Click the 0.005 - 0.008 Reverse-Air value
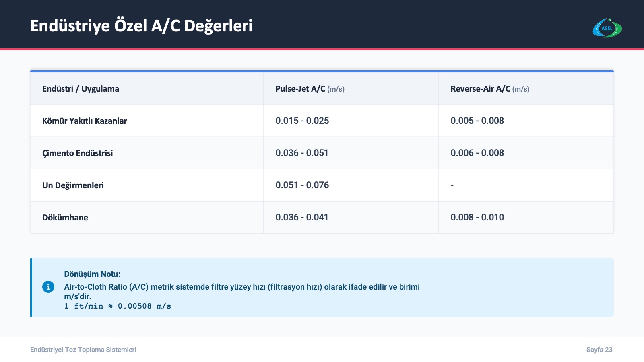Viewport: 644px width, 362px height. pos(477,121)
